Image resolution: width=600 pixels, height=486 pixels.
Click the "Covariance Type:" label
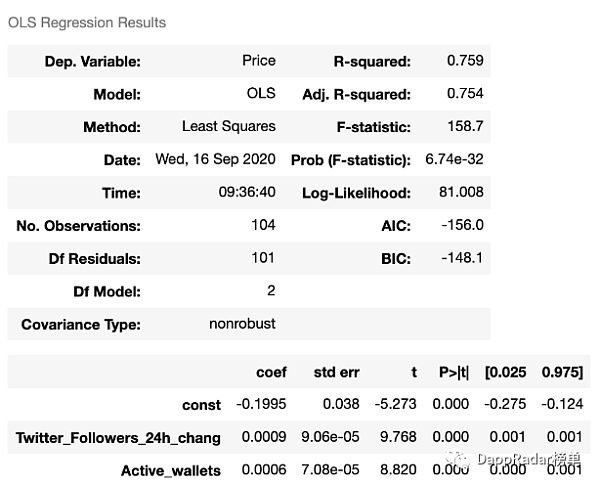tap(81, 325)
